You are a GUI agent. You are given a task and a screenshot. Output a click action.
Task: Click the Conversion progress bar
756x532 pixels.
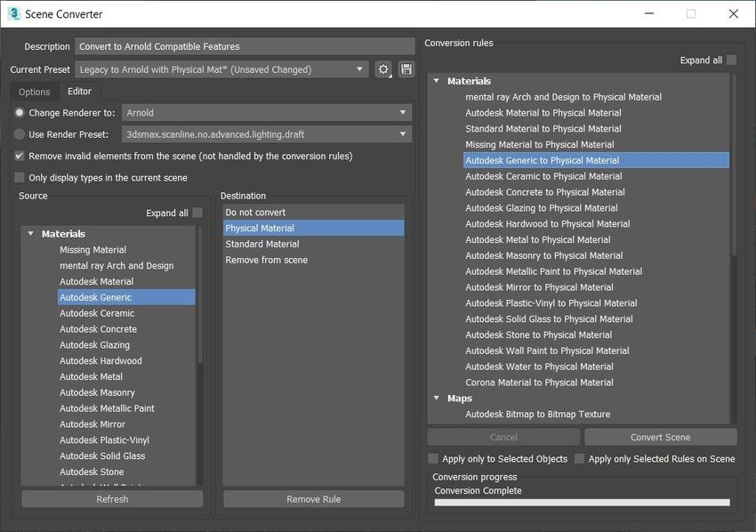click(x=582, y=503)
